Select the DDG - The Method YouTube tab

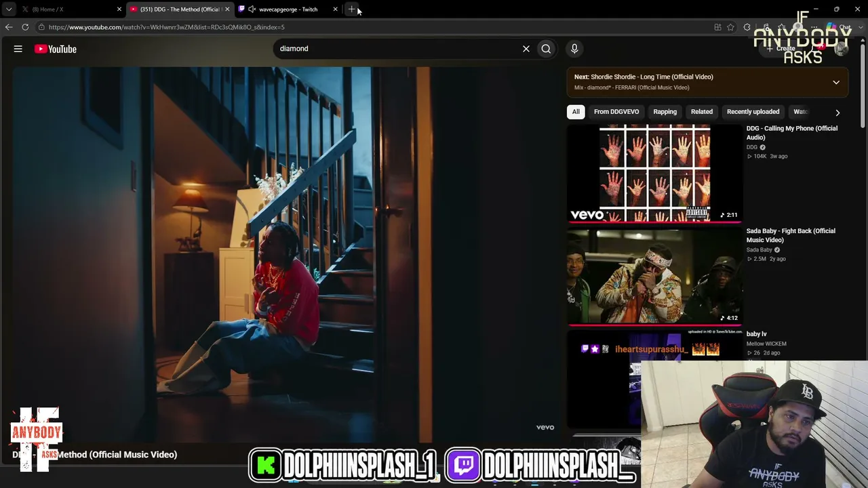[180, 9]
